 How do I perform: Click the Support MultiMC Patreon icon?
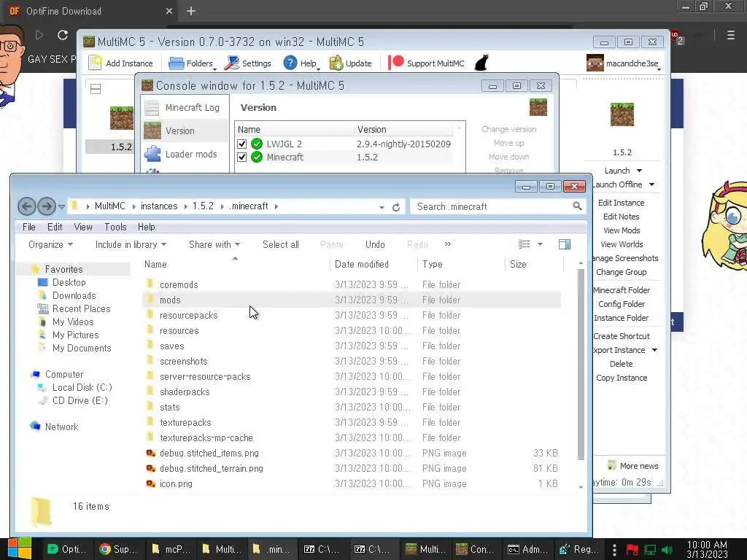[396, 63]
